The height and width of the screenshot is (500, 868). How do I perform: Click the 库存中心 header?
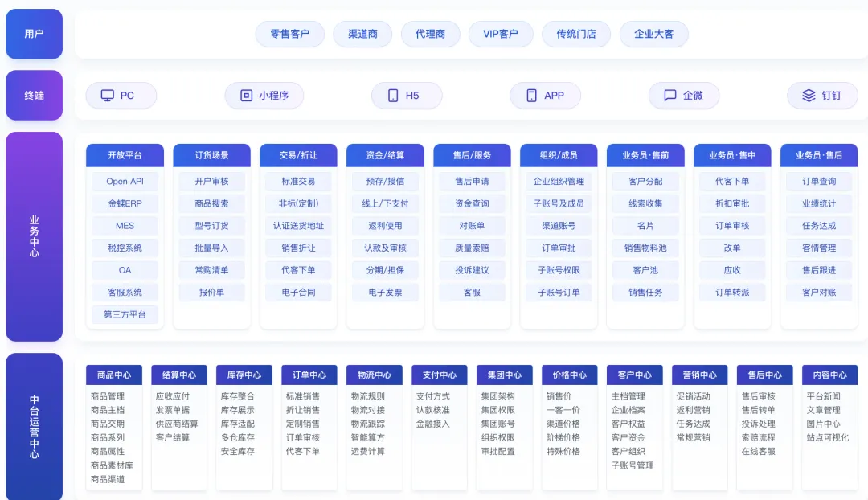tap(244, 375)
